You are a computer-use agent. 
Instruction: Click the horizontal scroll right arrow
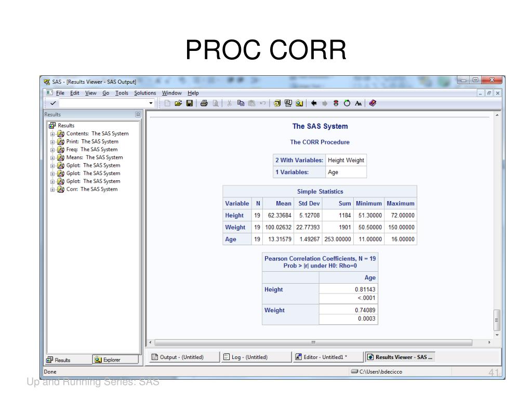[489, 342]
